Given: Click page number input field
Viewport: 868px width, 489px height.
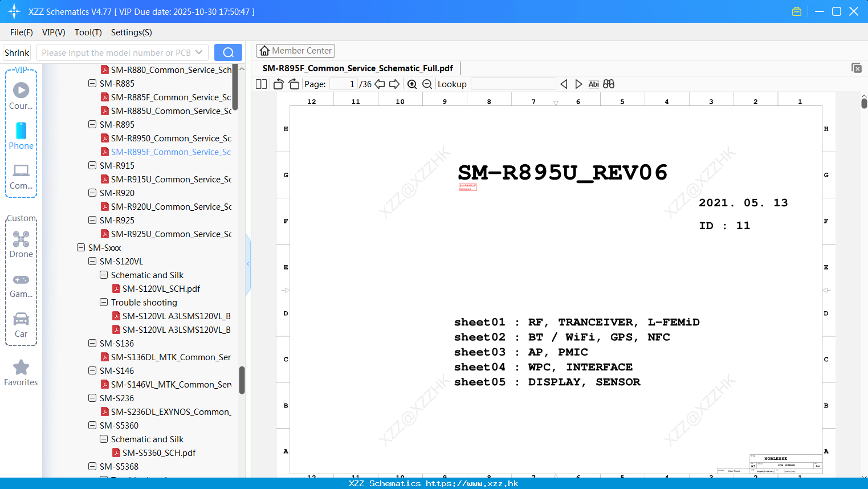Looking at the screenshot, I should [344, 84].
